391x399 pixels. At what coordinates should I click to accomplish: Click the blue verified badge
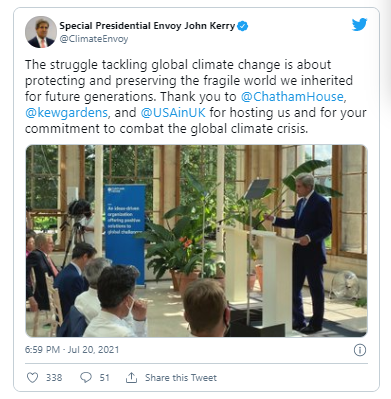[242, 26]
